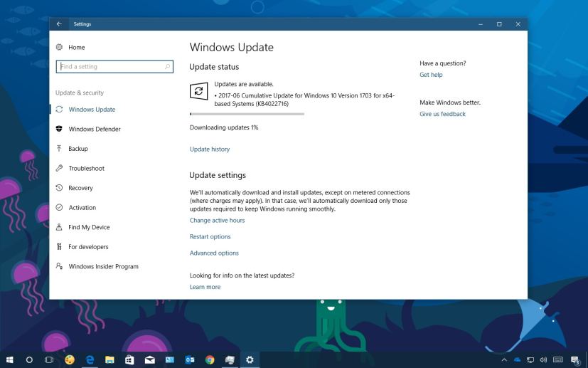Open the Microsoft Store taskbar icon
This screenshot has width=588, height=368.
click(129, 359)
